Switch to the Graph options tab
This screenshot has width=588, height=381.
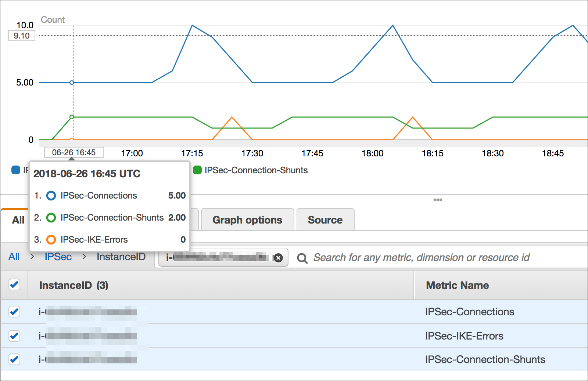(247, 219)
